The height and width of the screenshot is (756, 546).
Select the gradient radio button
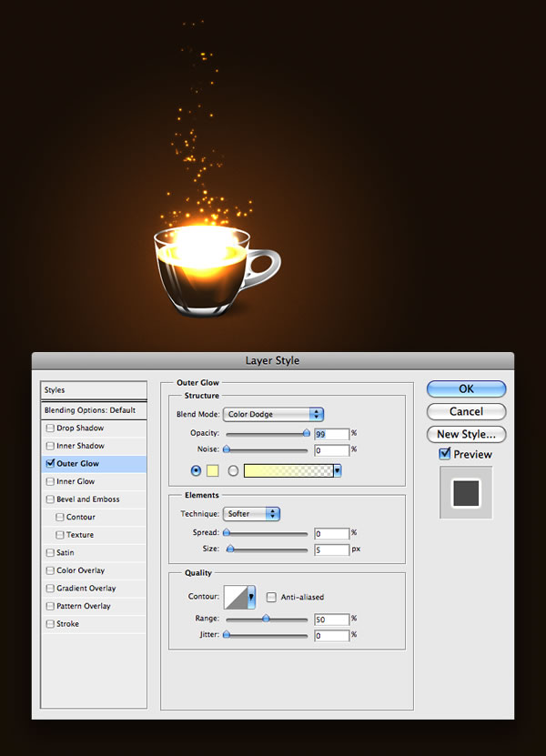pyautogui.click(x=233, y=470)
